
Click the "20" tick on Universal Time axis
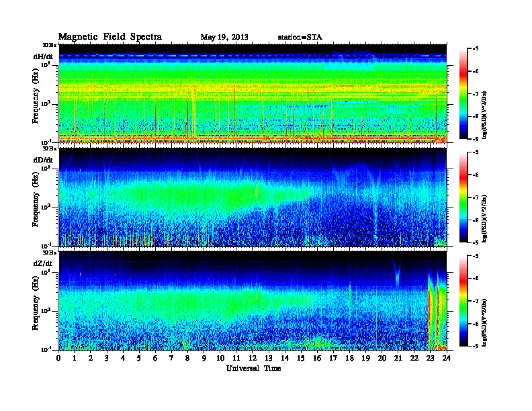click(382, 358)
